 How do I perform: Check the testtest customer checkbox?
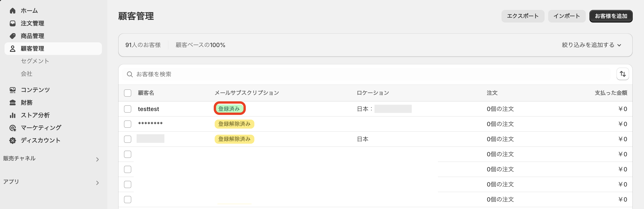coord(127,109)
